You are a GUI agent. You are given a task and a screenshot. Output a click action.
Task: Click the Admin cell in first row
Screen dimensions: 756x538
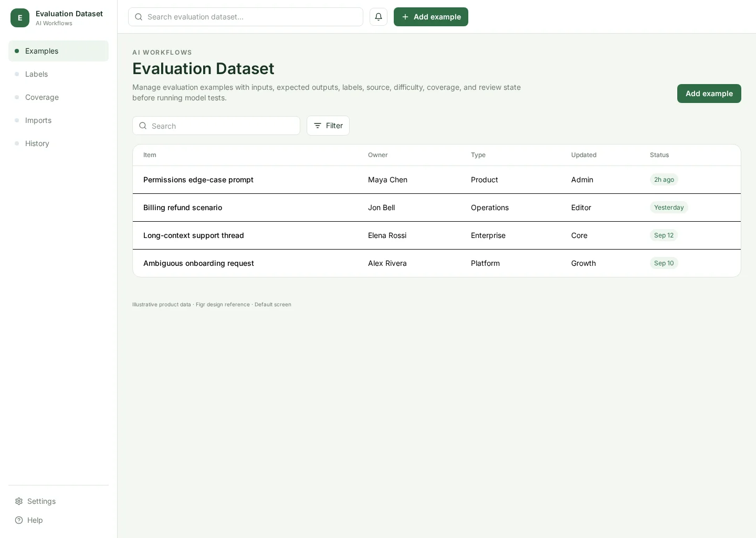tap(582, 180)
